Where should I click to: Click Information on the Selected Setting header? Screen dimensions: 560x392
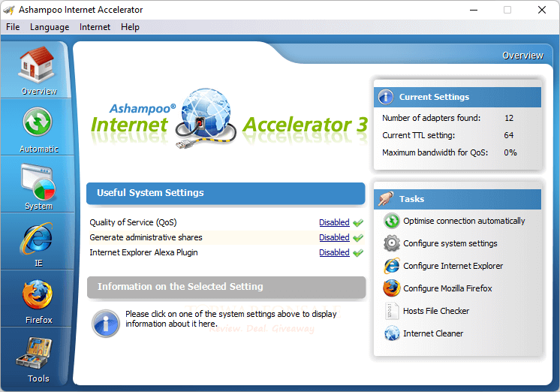point(227,287)
